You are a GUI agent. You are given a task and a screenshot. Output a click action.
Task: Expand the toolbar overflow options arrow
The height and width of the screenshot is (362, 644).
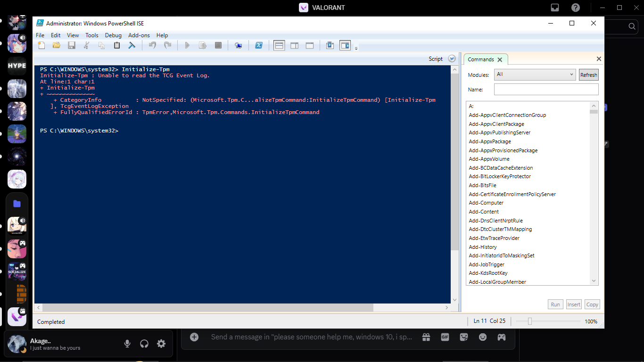356,48
